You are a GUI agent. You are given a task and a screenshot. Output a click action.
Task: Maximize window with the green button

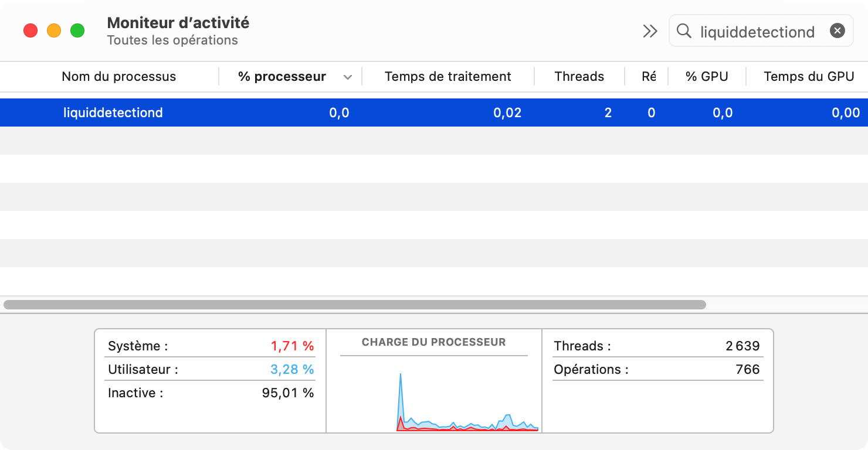point(77,30)
